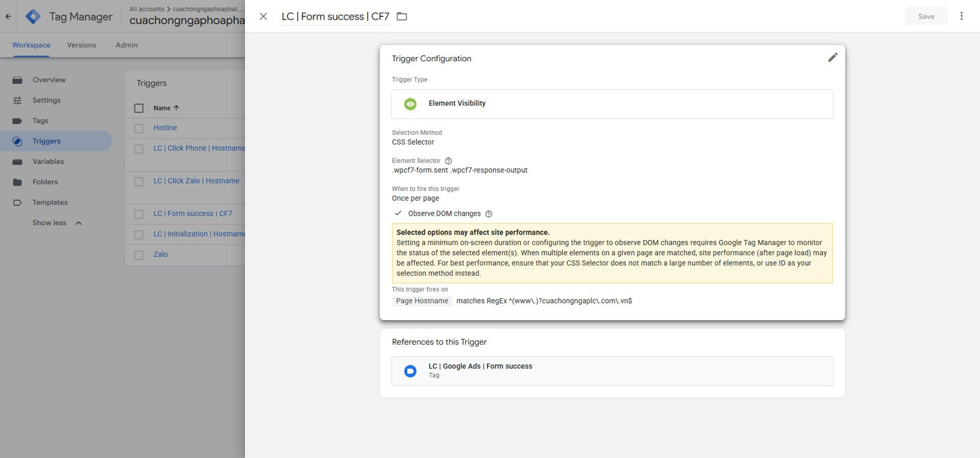
Task: Open Tags in the sidebar
Action: coord(40,121)
